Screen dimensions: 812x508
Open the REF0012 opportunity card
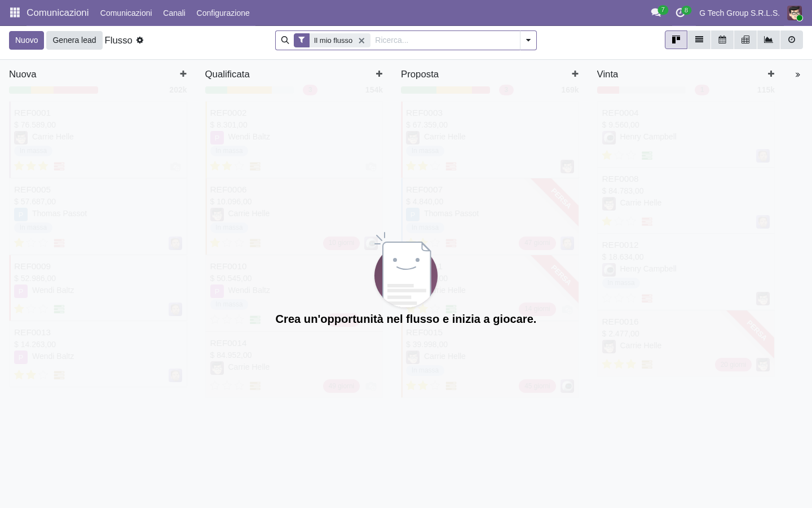686,271
